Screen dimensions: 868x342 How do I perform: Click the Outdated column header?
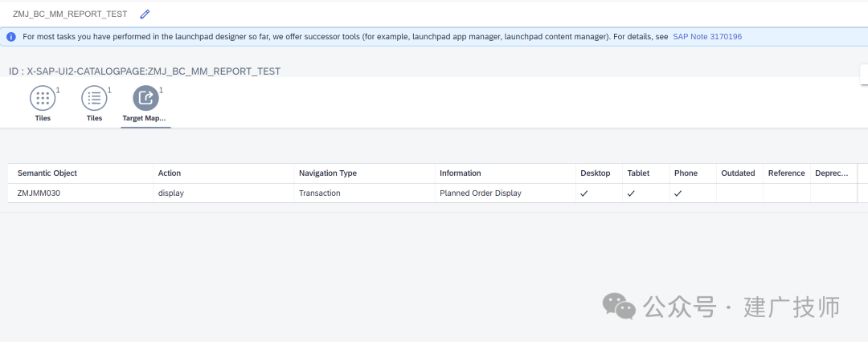click(739, 173)
